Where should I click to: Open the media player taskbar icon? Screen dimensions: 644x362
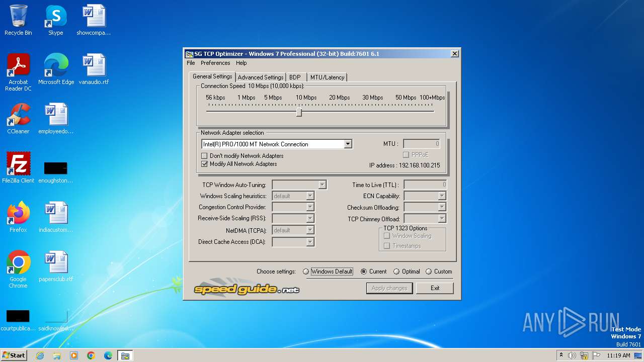coord(74,355)
